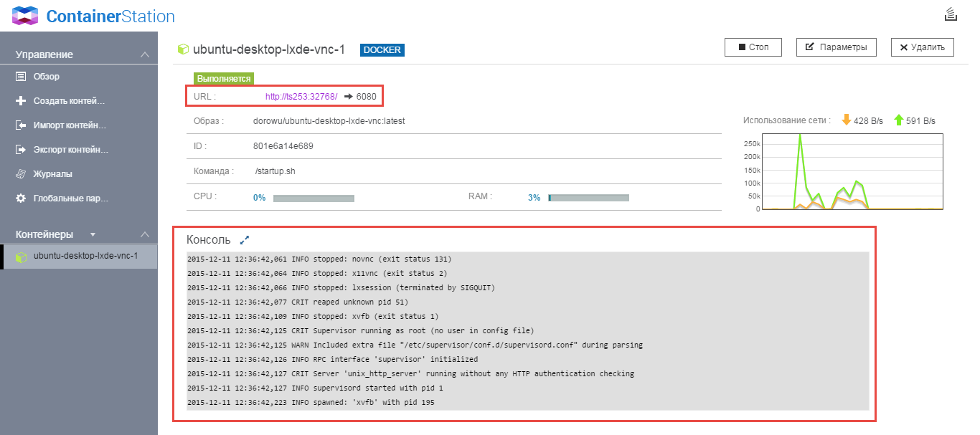Click the ContainerStation logo icon

pos(25,15)
